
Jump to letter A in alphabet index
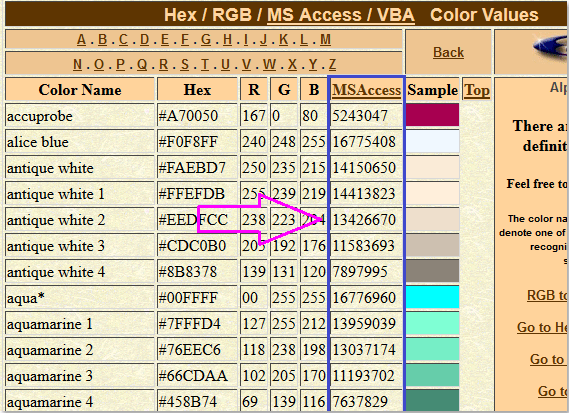(x=81, y=39)
